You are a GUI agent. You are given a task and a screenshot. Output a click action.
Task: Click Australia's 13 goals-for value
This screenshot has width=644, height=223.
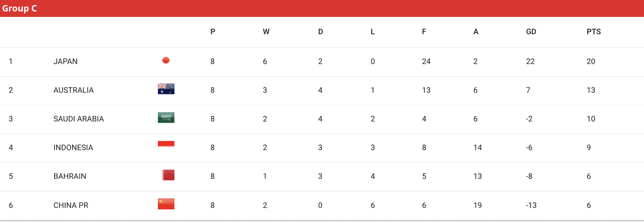426,90
